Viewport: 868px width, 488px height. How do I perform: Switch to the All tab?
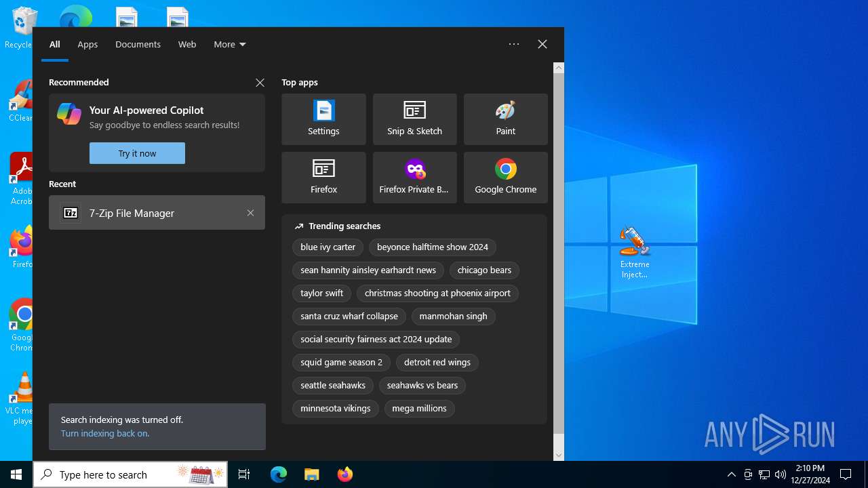55,44
